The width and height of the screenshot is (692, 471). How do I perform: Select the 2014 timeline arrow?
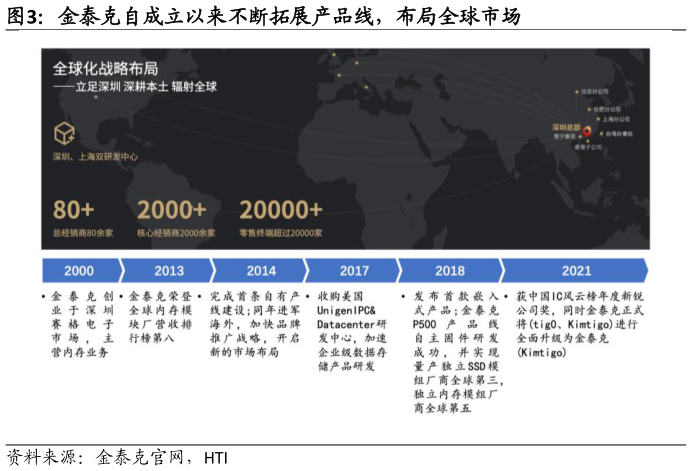point(260,270)
